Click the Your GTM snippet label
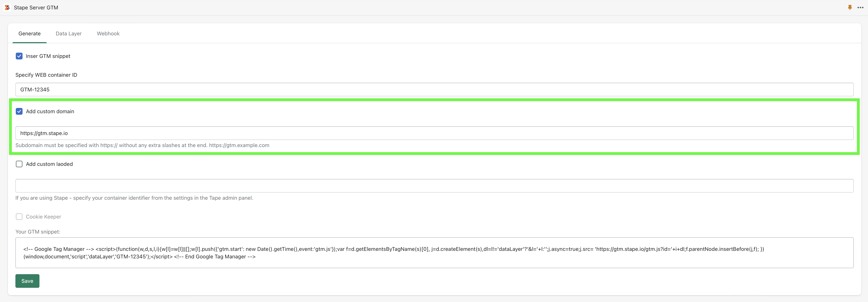Viewport: 868px width, 302px height. (x=38, y=232)
